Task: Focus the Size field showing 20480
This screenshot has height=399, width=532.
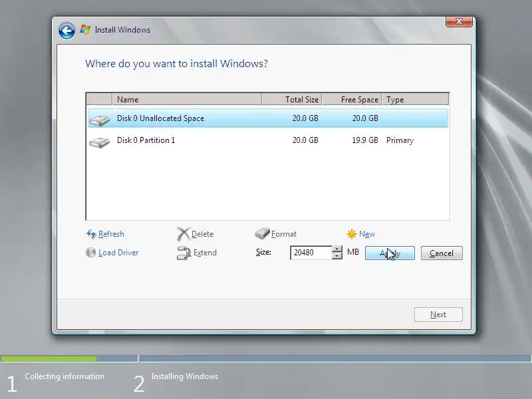Action: coord(311,253)
